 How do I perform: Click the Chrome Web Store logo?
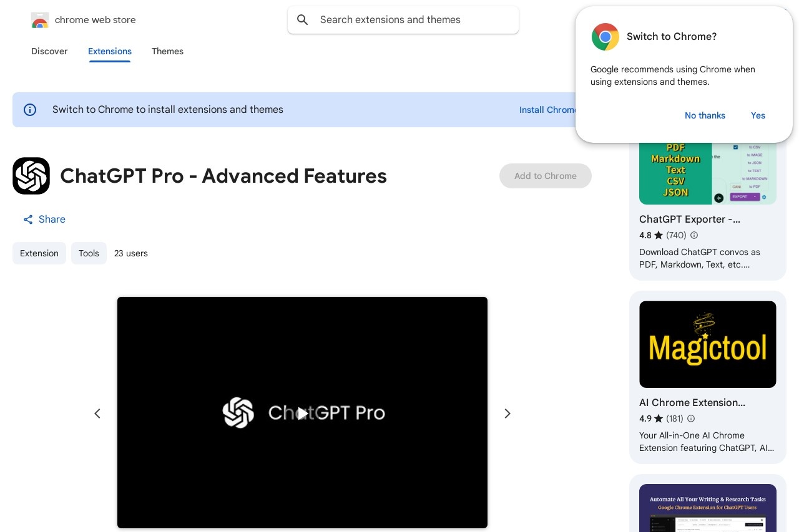40,20
